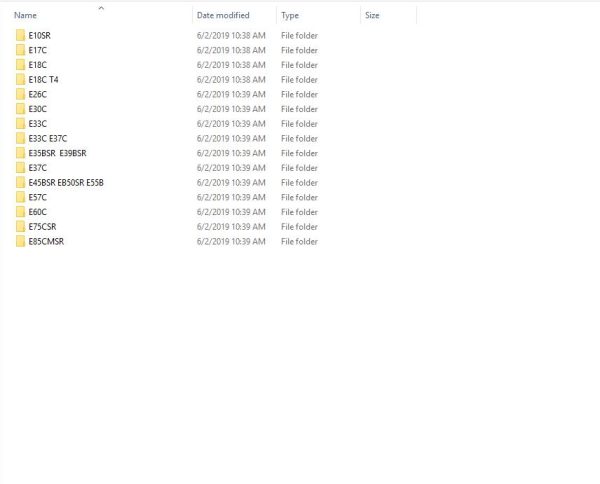Select the E30C folder name text
Screen dimensions: 600x484
[38, 109]
